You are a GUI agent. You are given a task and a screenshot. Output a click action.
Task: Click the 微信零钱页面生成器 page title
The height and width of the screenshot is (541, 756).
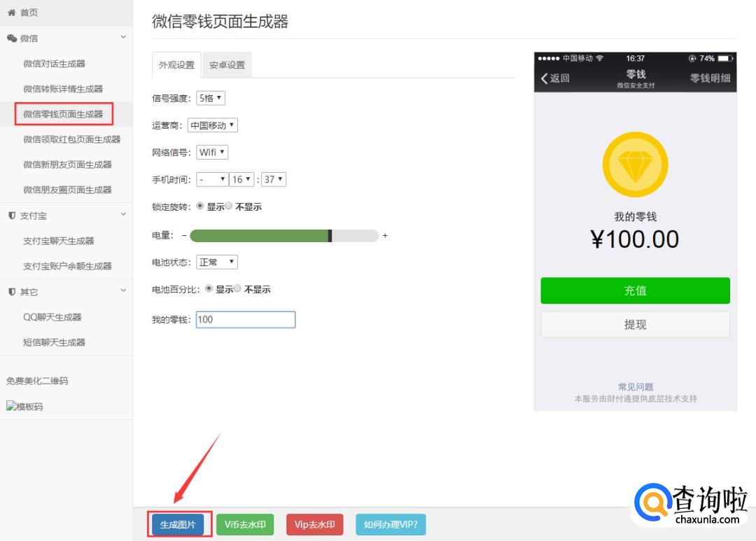click(x=220, y=22)
